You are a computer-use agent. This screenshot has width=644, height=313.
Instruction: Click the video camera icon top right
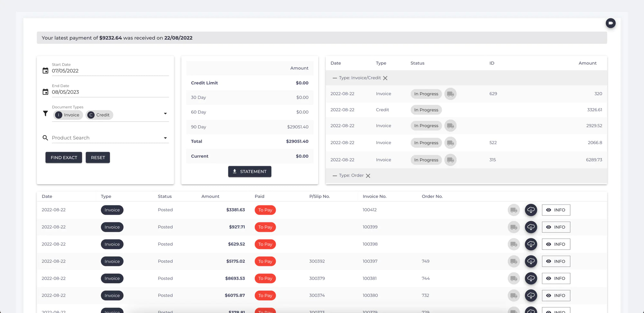(611, 23)
